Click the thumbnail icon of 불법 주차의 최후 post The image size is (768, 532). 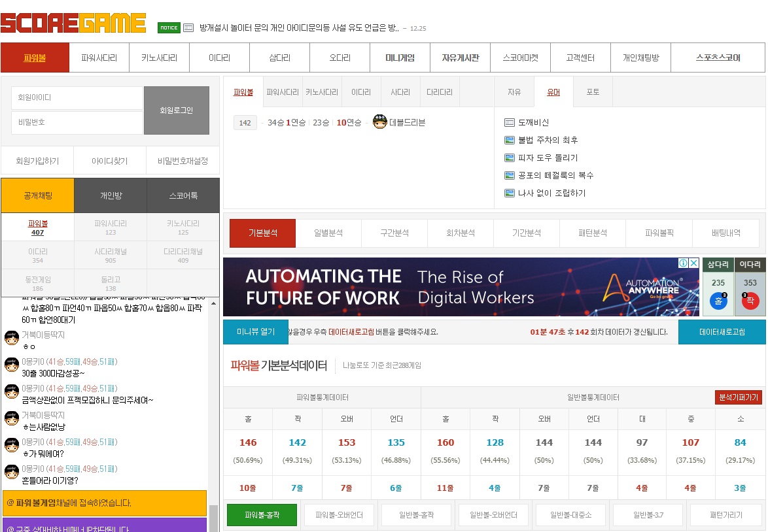click(x=510, y=140)
